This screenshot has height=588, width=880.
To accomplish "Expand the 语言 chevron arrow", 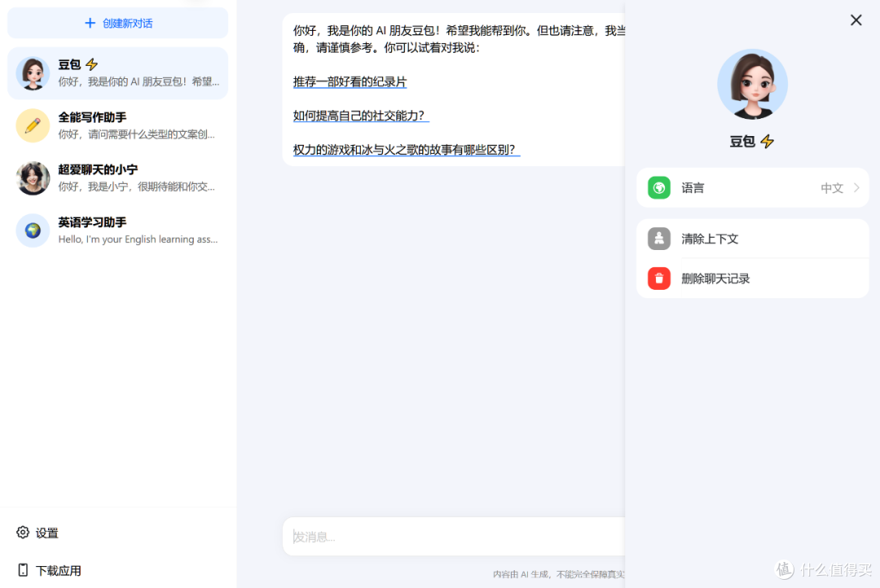I will point(856,188).
